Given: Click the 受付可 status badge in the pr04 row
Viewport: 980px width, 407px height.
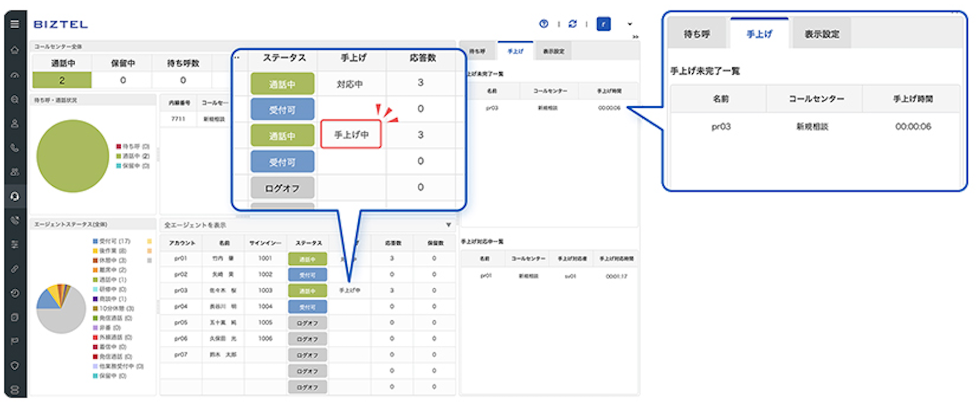Looking at the screenshot, I should pyautogui.click(x=308, y=307).
